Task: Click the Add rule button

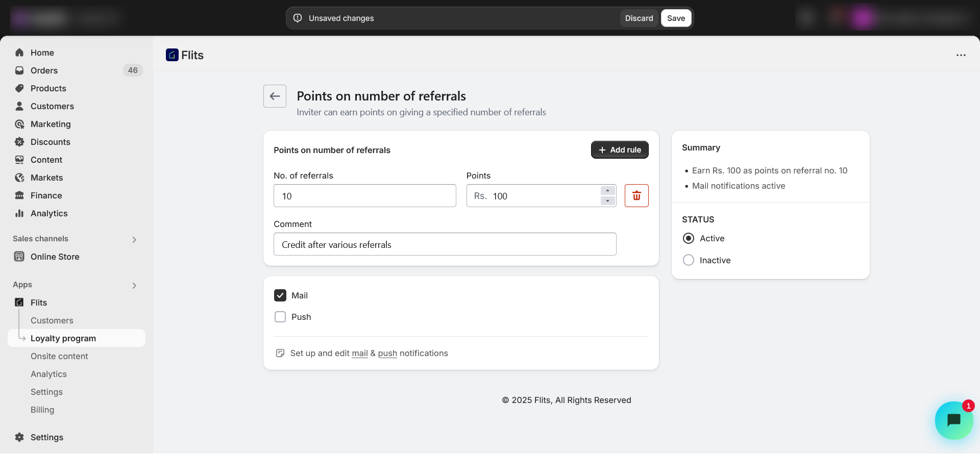Action: click(620, 150)
